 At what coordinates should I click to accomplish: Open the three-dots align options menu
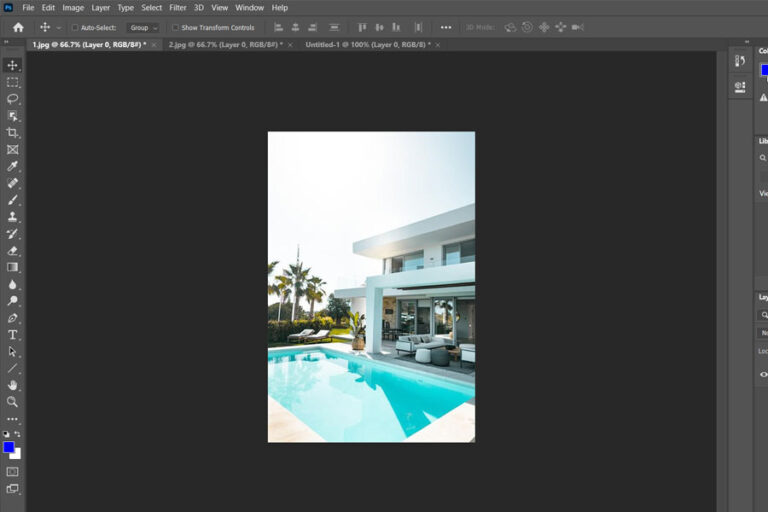(445, 27)
